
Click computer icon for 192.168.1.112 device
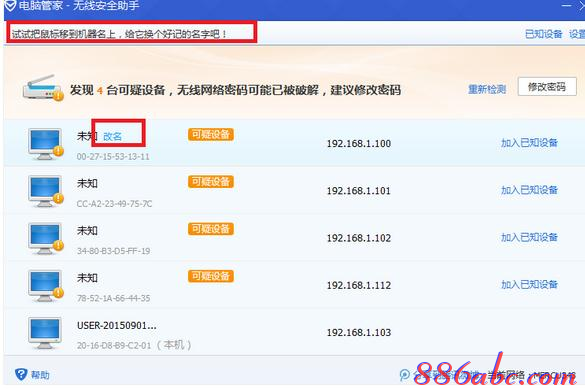[x=45, y=286]
